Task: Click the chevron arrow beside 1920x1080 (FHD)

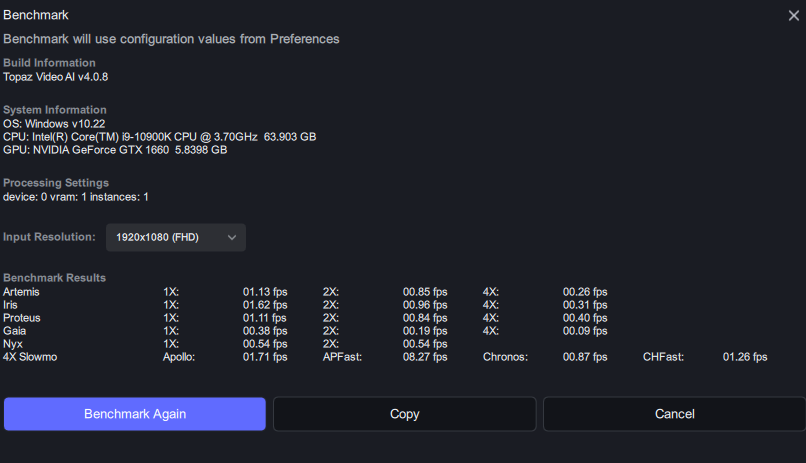Action: (x=232, y=237)
